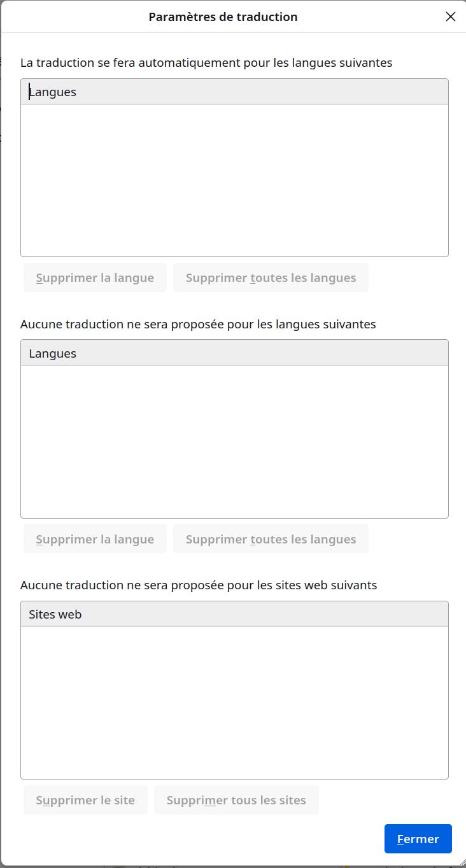Sort by the Sites web column header

[x=234, y=614]
